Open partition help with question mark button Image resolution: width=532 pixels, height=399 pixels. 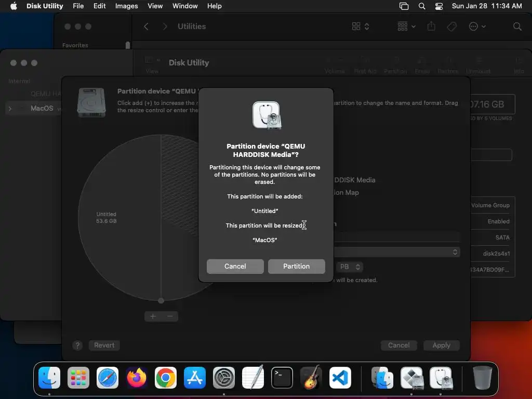point(77,345)
